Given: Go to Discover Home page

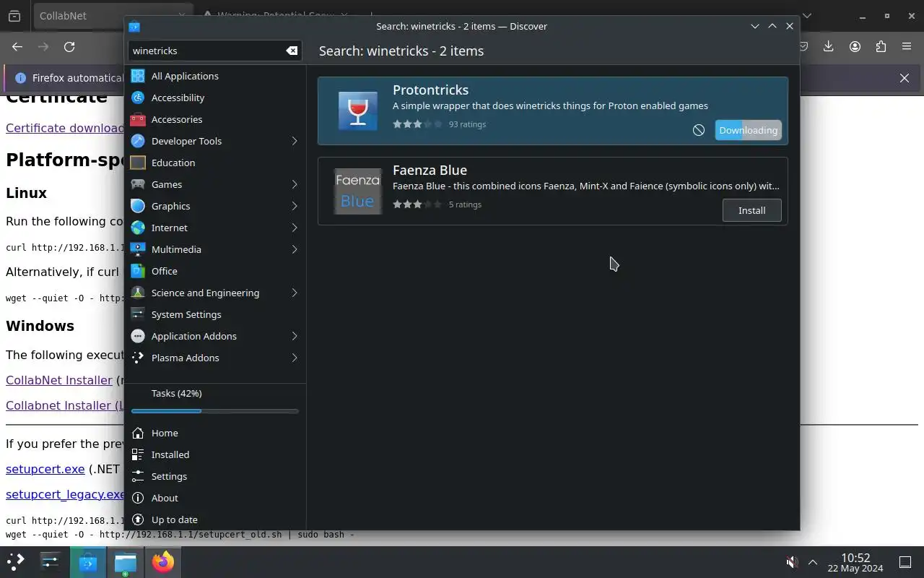Looking at the screenshot, I should pyautogui.click(x=215, y=433).
